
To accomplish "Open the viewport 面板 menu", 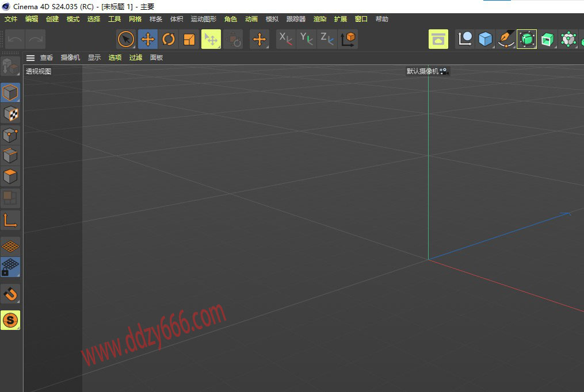I will click(x=157, y=57).
